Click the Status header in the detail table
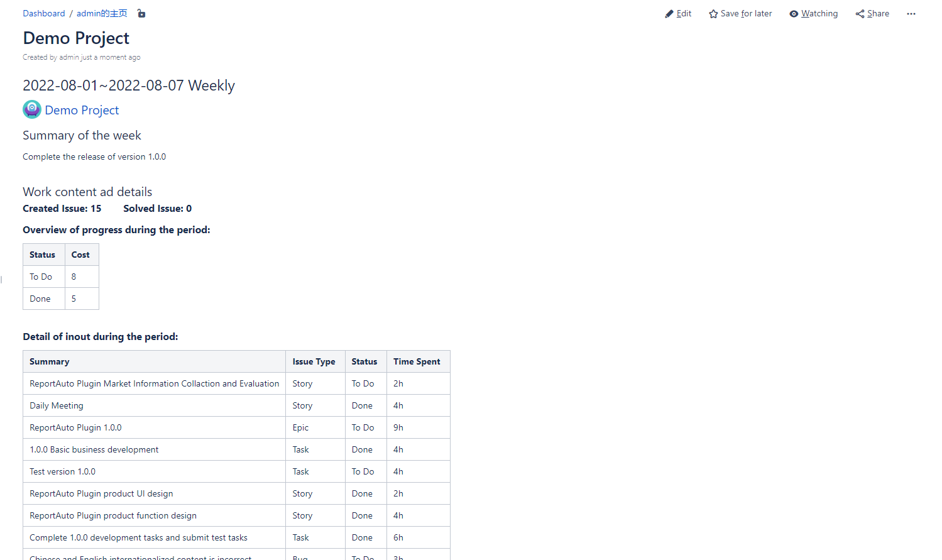942x560 pixels. [364, 361]
